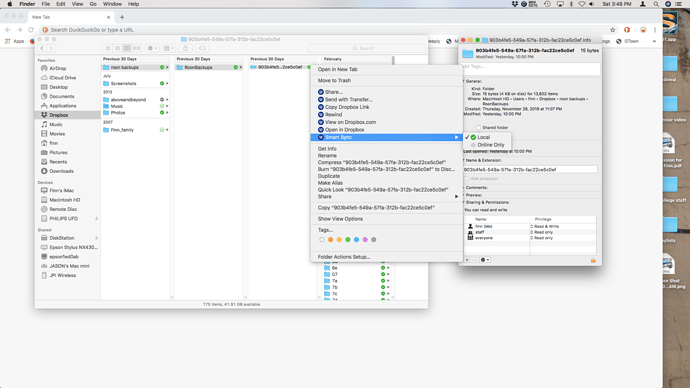
Task: Click the Finder back arrow
Action: (42, 48)
